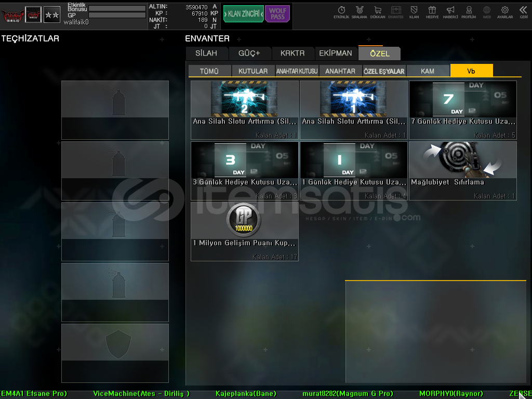Switch to the Güç+ tab
Image resolution: width=532 pixels, height=399 pixels.
coord(249,54)
